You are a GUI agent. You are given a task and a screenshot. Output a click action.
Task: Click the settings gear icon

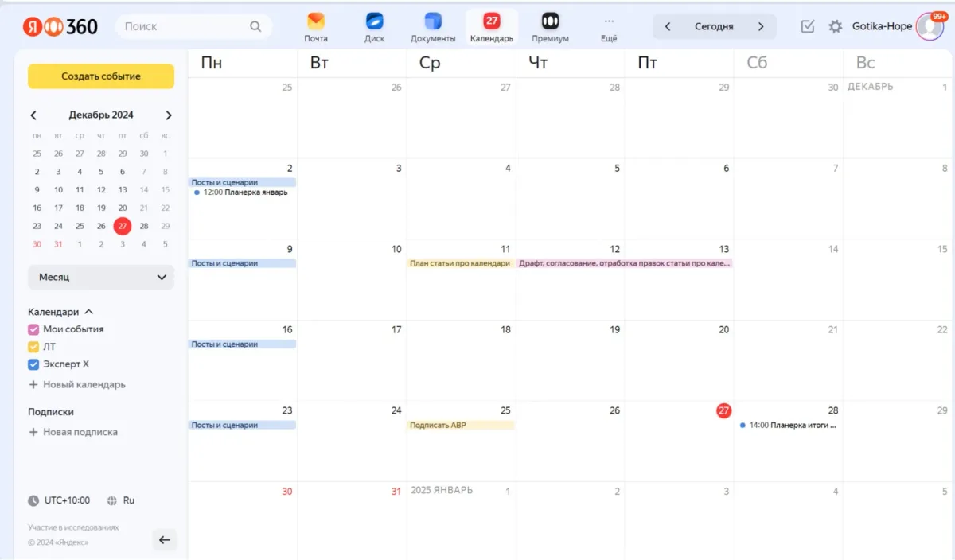click(x=835, y=26)
